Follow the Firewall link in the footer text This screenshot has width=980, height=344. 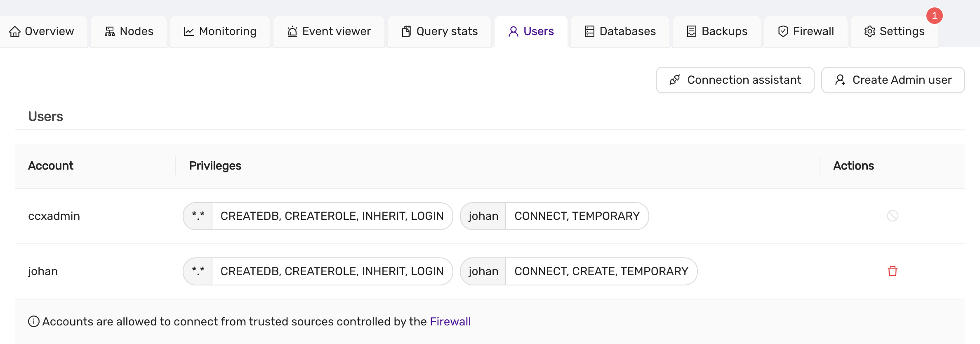point(450,321)
